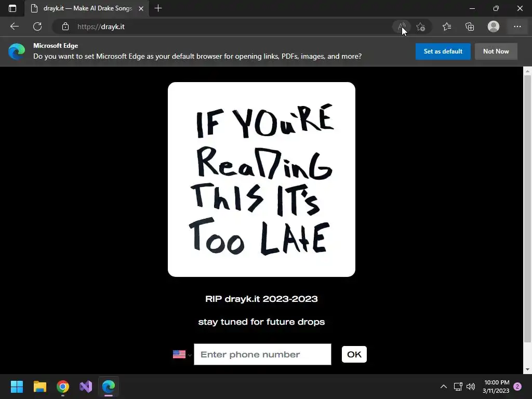Focus the Enter phone number field

pos(262,354)
